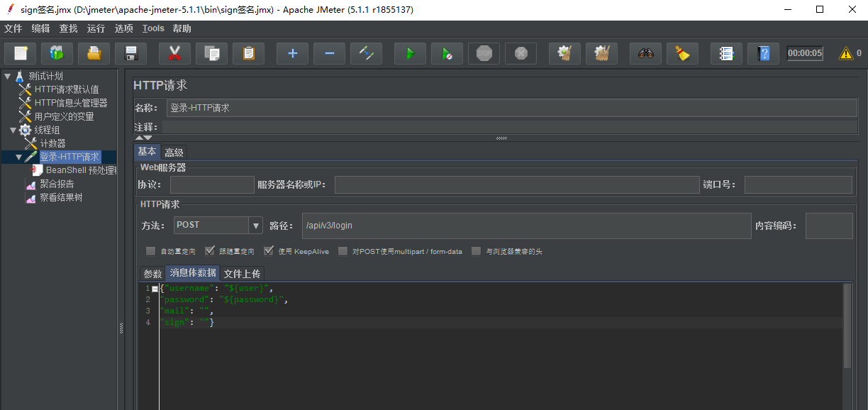
Task: Open search with binoculars icon
Action: pyautogui.click(x=645, y=53)
